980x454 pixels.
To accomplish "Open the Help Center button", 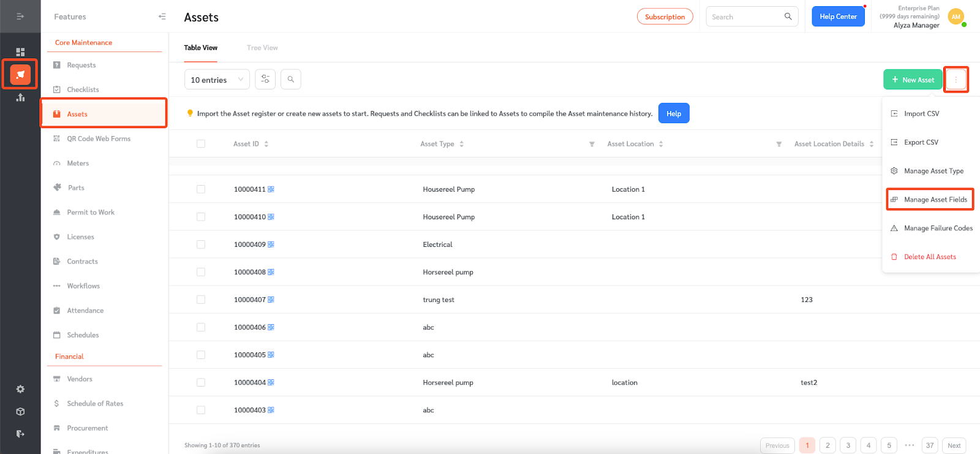I will tap(838, 17).
